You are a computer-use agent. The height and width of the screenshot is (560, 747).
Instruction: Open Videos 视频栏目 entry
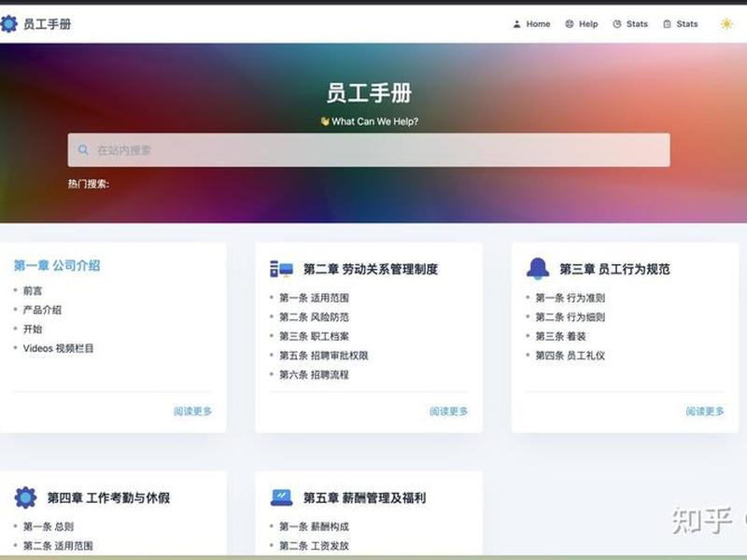58,348
